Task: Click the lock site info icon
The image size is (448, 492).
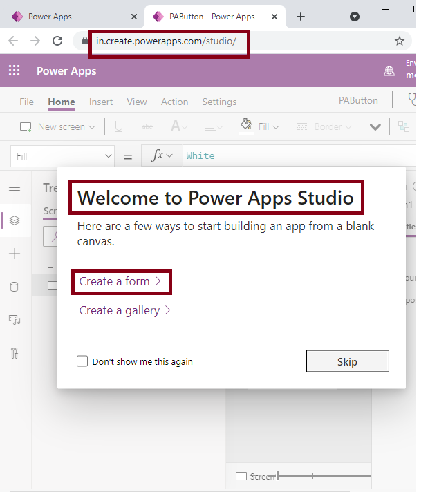Action: (85, 41)
